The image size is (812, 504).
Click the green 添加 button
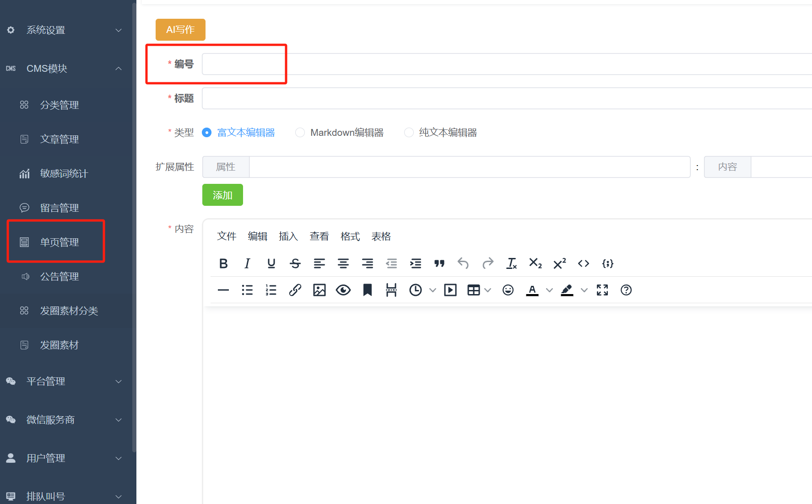(222, 195)
